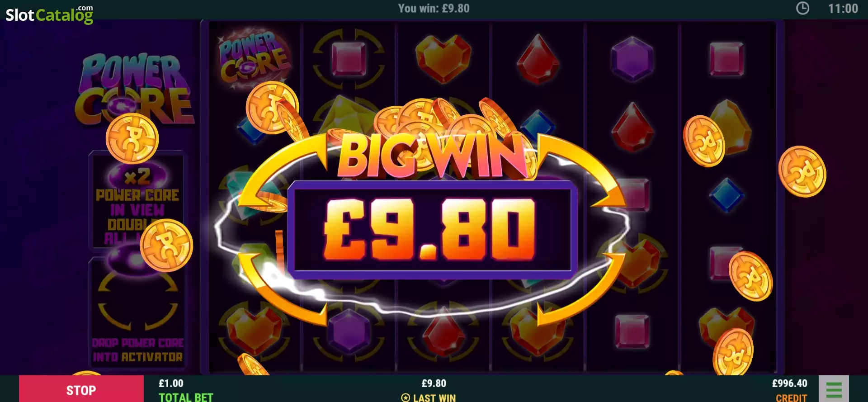Click the Power Core game logo at left
Viewport: 868px width, 402px height.
pyautogui.click(x=135, y=89)
